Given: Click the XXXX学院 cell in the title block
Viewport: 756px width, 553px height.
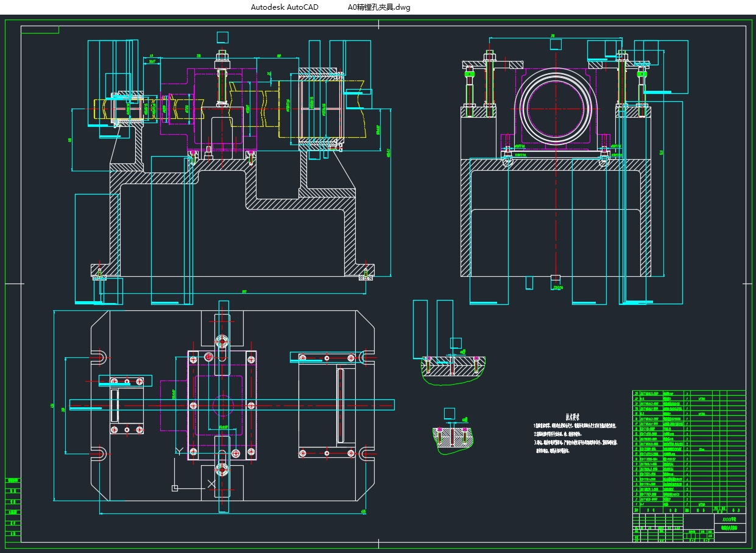Looking at the screenshot, I should coord(729,518).
